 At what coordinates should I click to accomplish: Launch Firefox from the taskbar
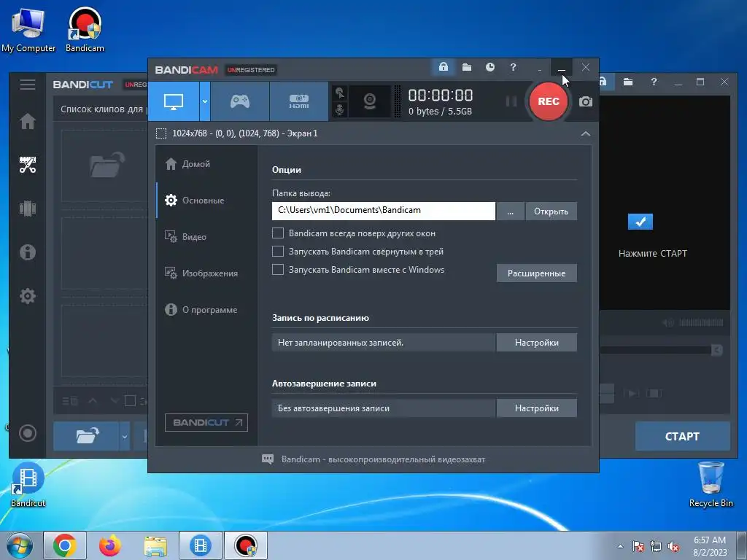click(110, 545)
